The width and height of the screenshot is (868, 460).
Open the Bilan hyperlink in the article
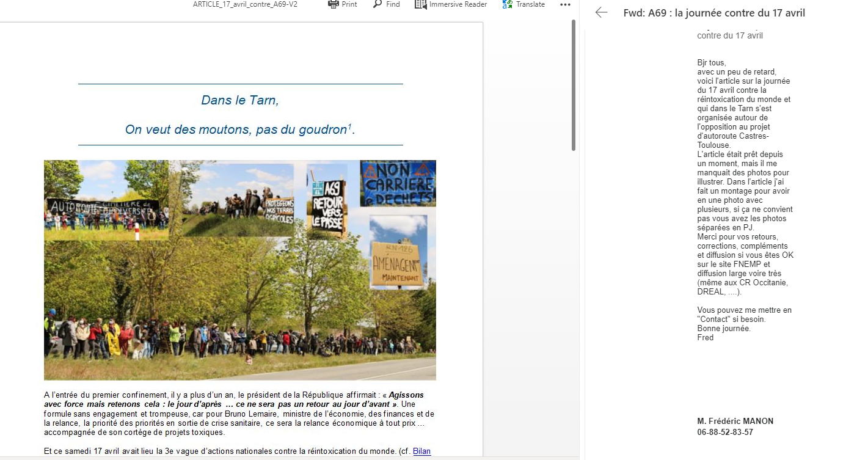(422, 451)
